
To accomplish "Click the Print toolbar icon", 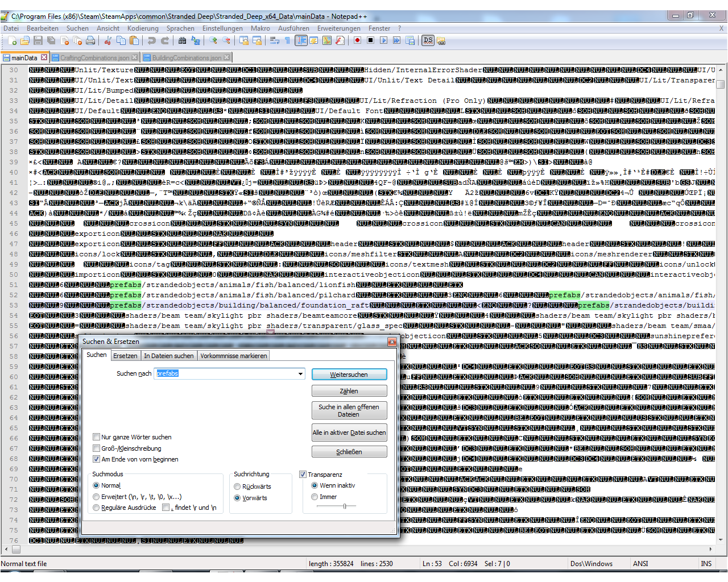I will click(x=90, y=40).
